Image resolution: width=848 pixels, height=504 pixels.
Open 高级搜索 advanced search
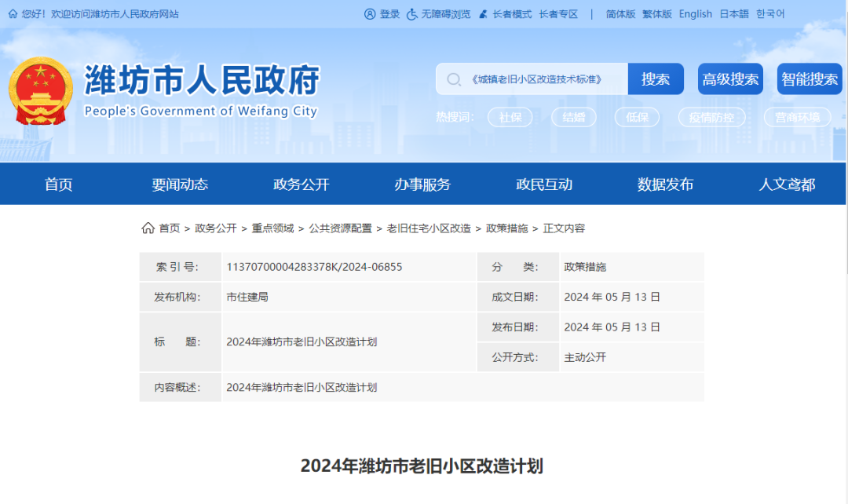point(730,79)
